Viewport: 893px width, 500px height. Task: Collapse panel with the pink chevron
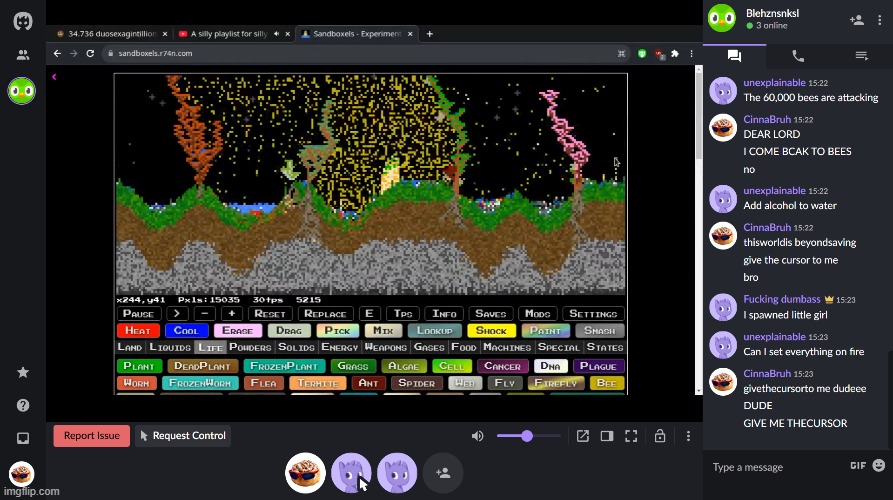(x=54, y=77)
